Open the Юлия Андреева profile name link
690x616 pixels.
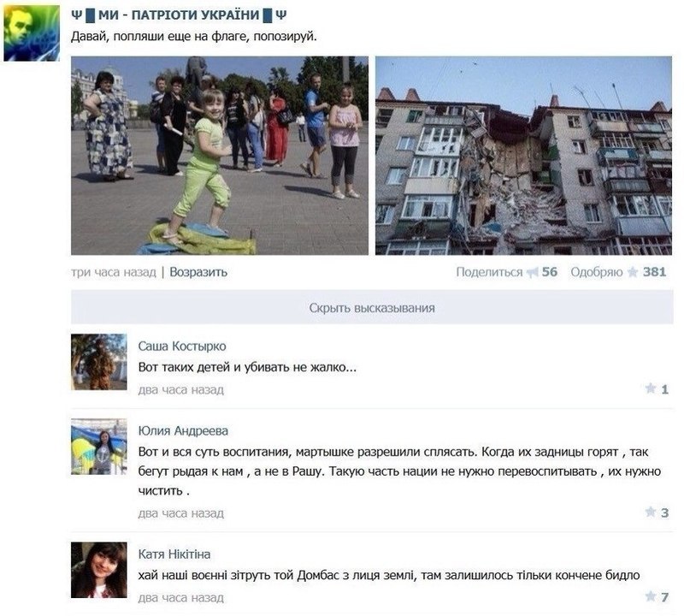click(x=183, y=430)
